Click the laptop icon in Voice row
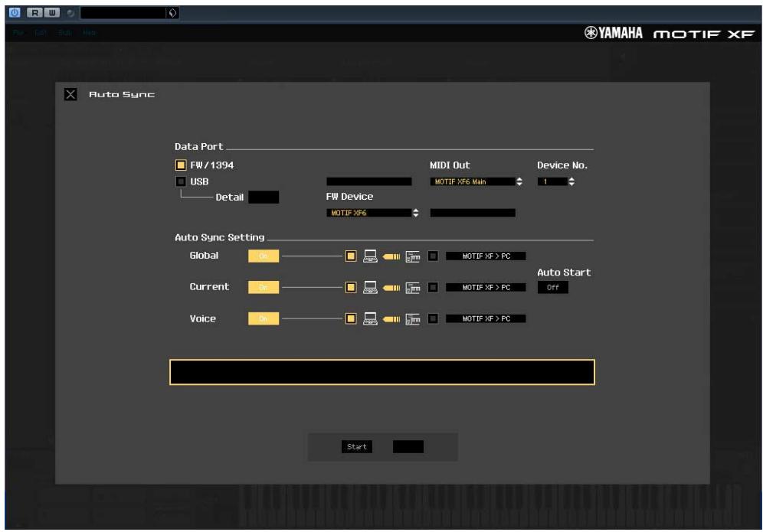The image size is (763, 532). click(370, 319)
